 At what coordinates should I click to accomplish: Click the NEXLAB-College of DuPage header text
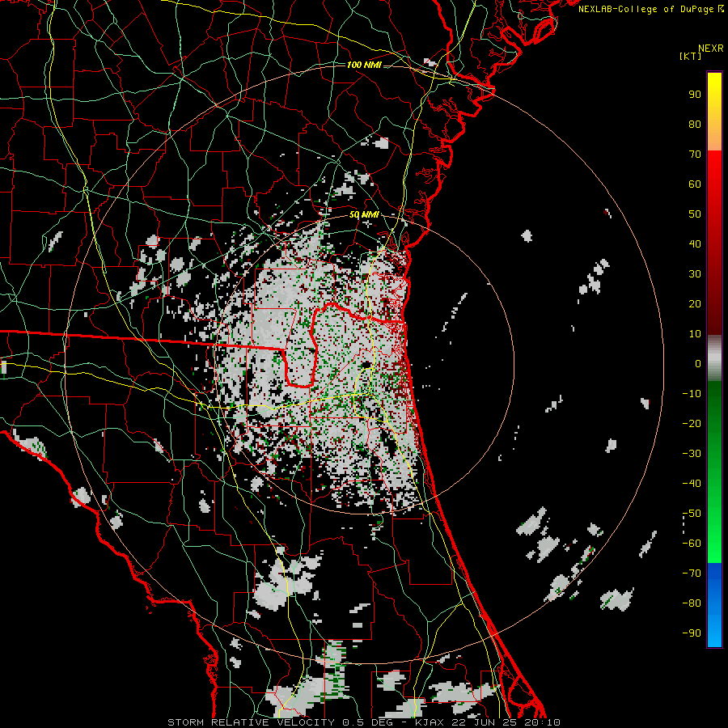(650, 9)
